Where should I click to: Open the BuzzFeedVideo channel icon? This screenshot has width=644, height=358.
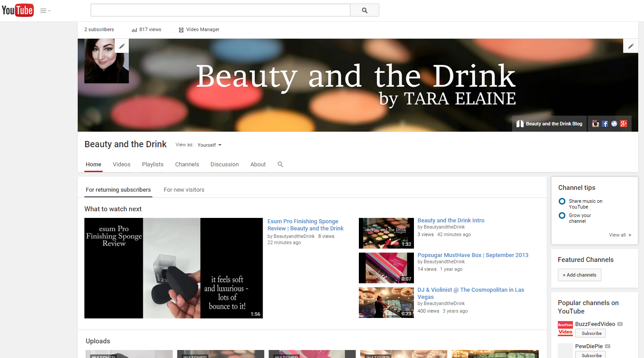coord(565,329)
